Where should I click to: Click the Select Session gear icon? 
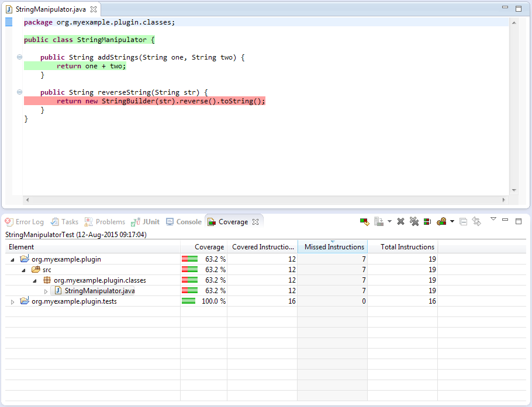441,222
